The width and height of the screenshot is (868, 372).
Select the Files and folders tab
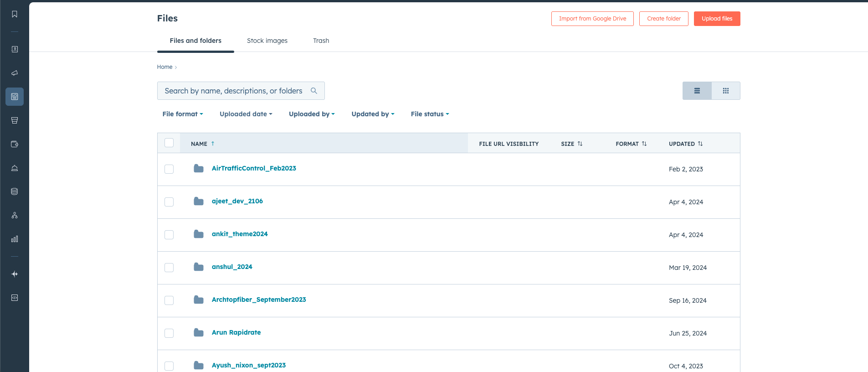[x=195, y=41]
